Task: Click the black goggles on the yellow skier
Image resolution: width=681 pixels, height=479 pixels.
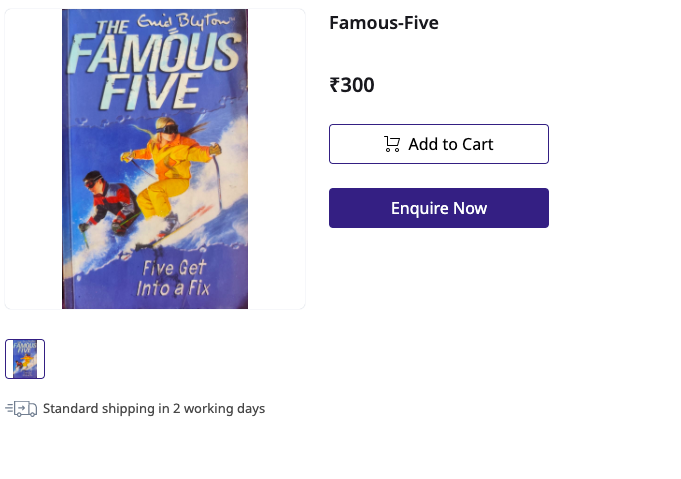Action: 167,129
